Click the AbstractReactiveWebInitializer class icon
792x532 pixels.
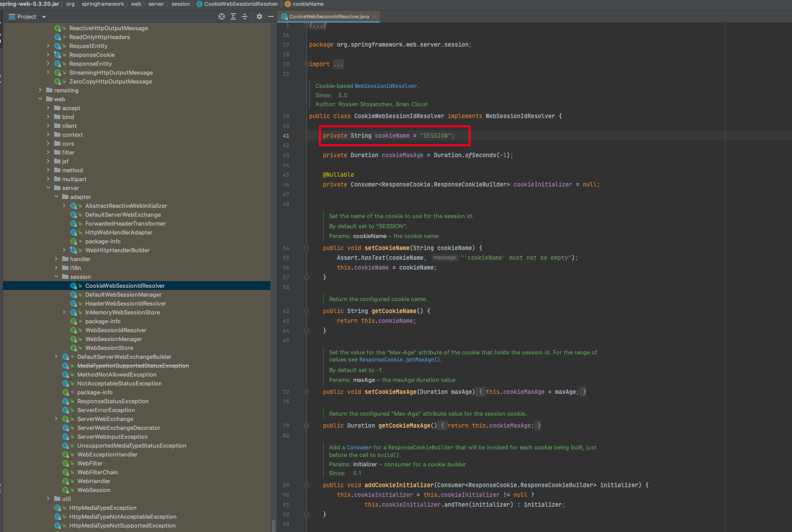tap(74, 206)
